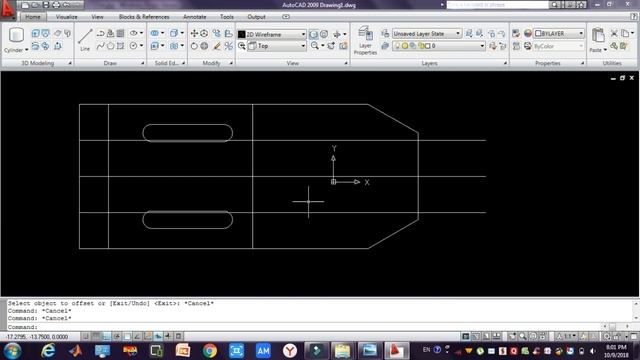Image resolution: width=640 pixels, height=360 pixels.
Task: Toggle Grid Display in status bar
Action: [x=96, y=337]
